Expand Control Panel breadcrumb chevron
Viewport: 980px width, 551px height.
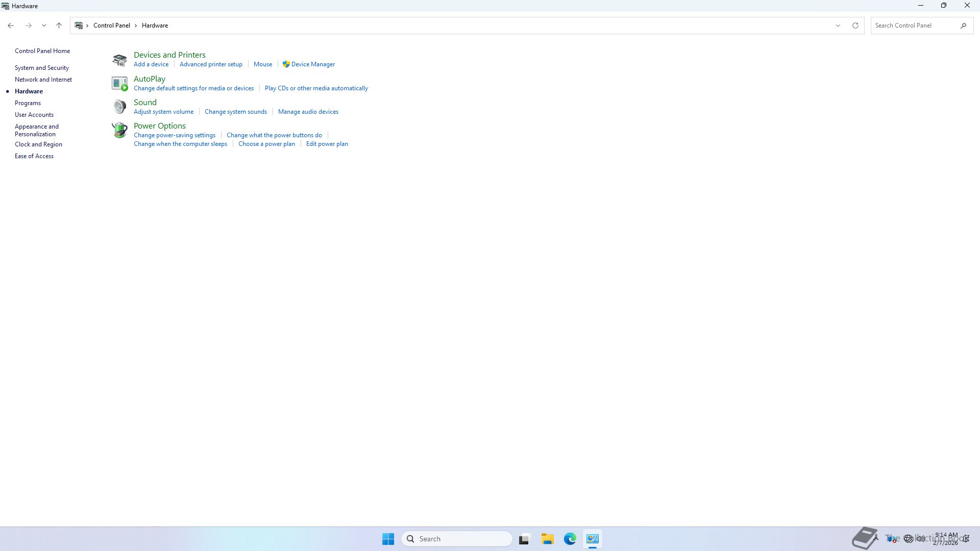coord(136,26)
